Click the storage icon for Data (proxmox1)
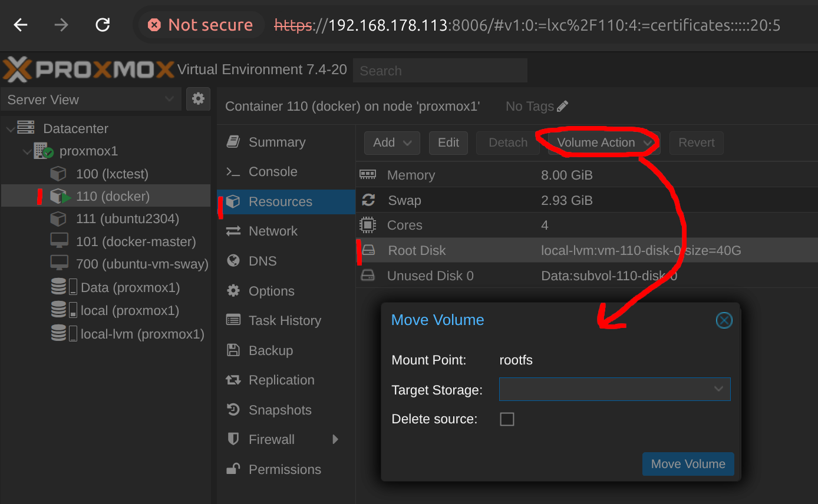This screenshot has height=504, width=818. point(64,287)
